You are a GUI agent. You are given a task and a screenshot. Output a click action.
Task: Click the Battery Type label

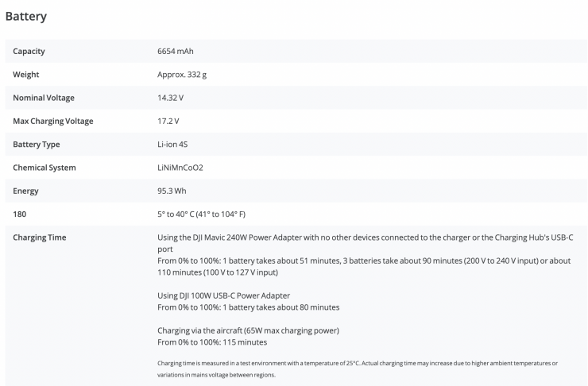pos(37,145)
